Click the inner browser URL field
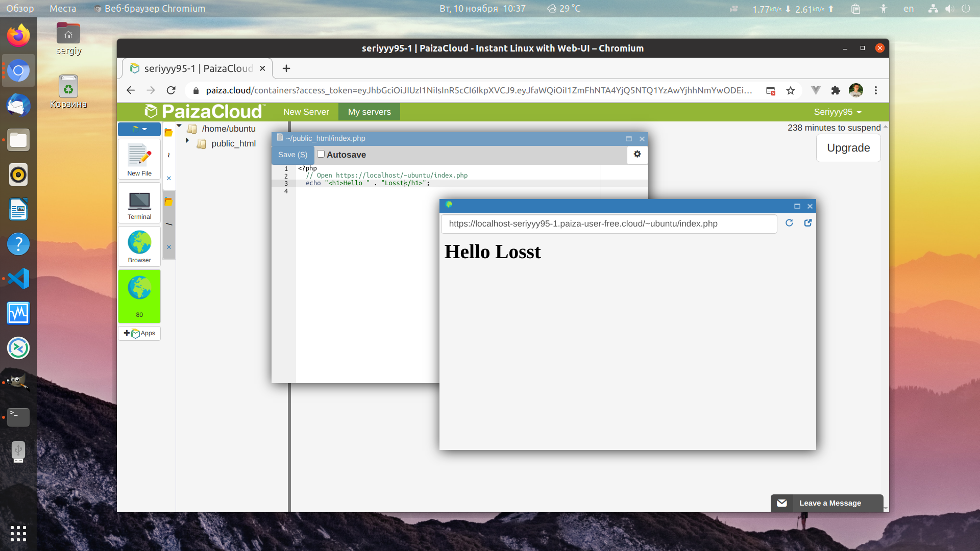Screen dimensions: 980x551 [x=609, y=223]
